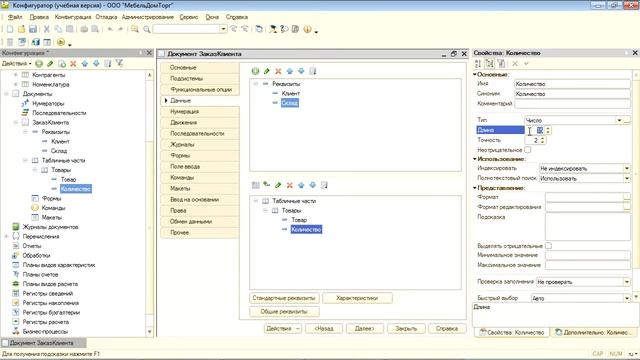The width and height of the screenshot is (640, 360).
Task: Click the Cut scissors icon
Action: pyautogui.click(x=47, y=29)
